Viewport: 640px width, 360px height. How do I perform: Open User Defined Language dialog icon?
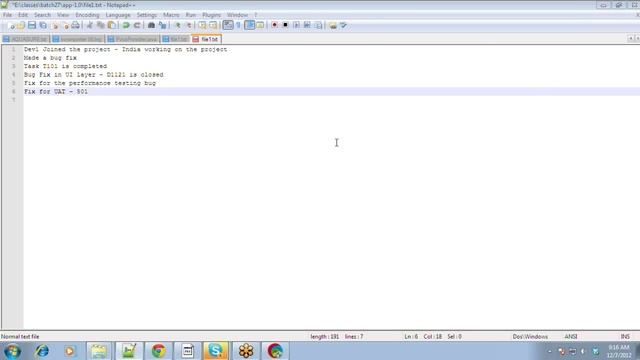[x=260, y=25]
